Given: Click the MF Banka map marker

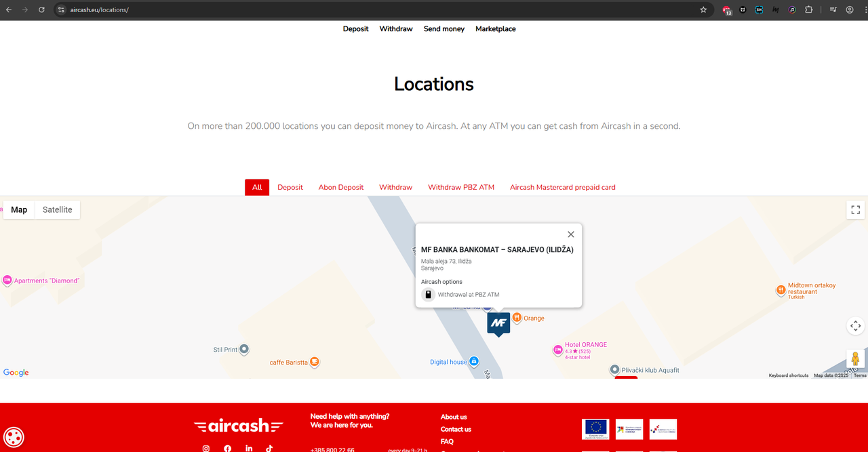Looking at the screenshot, I should tap(498, 324).
